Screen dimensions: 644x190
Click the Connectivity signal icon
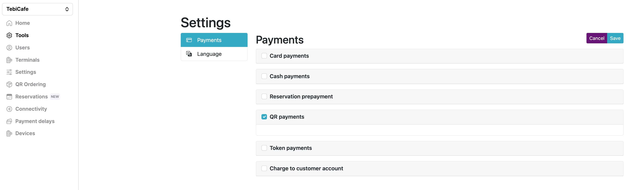9,109
